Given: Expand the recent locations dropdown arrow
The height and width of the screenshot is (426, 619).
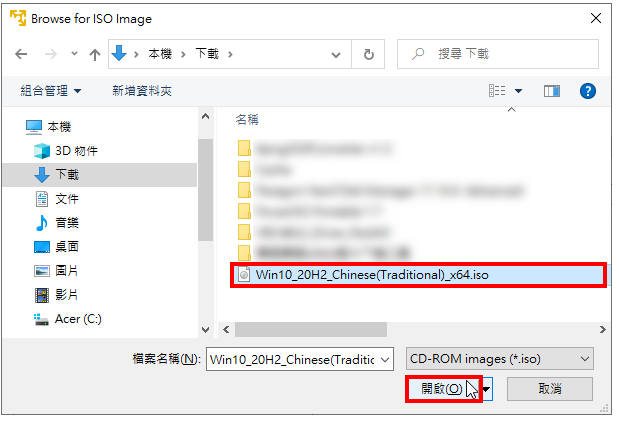Looking at the screenshot, I should click(74, 54).
